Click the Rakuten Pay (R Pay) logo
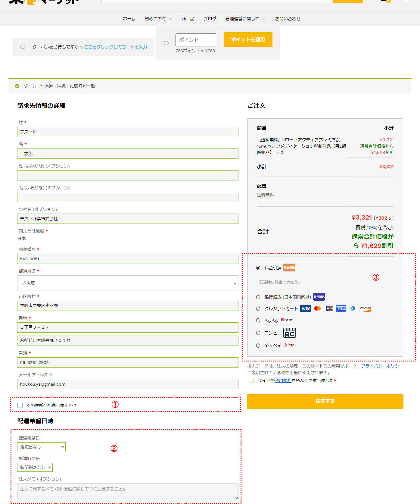 click(289, 345)
